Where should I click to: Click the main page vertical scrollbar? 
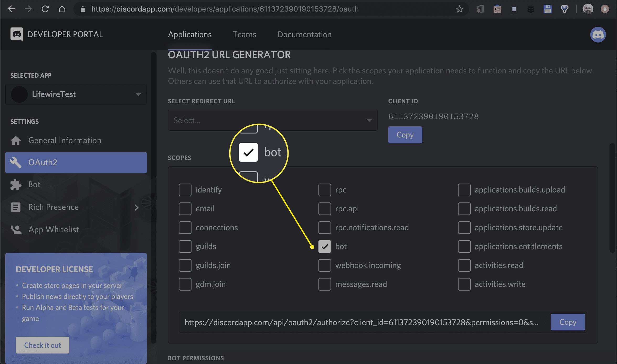(x=612, y=198)
